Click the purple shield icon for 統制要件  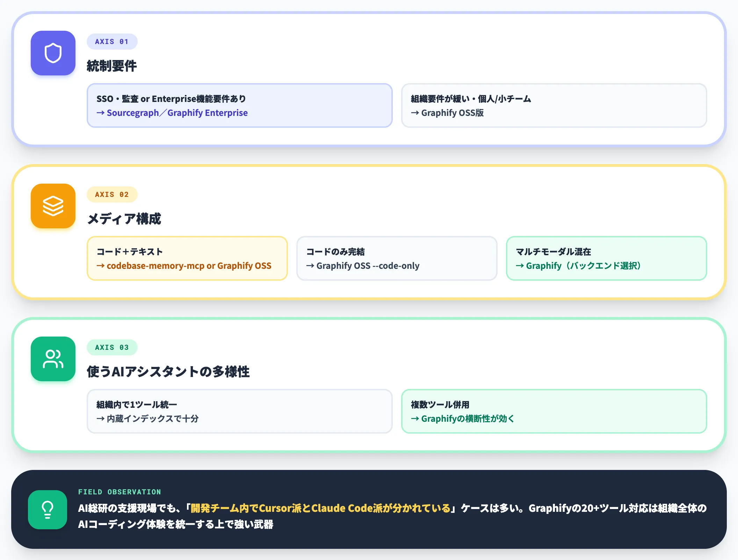[x=53, y=53]
